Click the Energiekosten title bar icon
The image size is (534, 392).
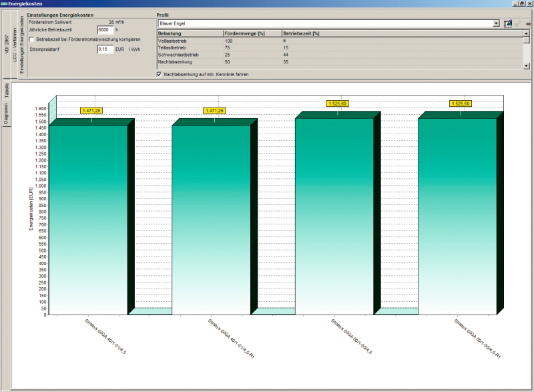4,3
